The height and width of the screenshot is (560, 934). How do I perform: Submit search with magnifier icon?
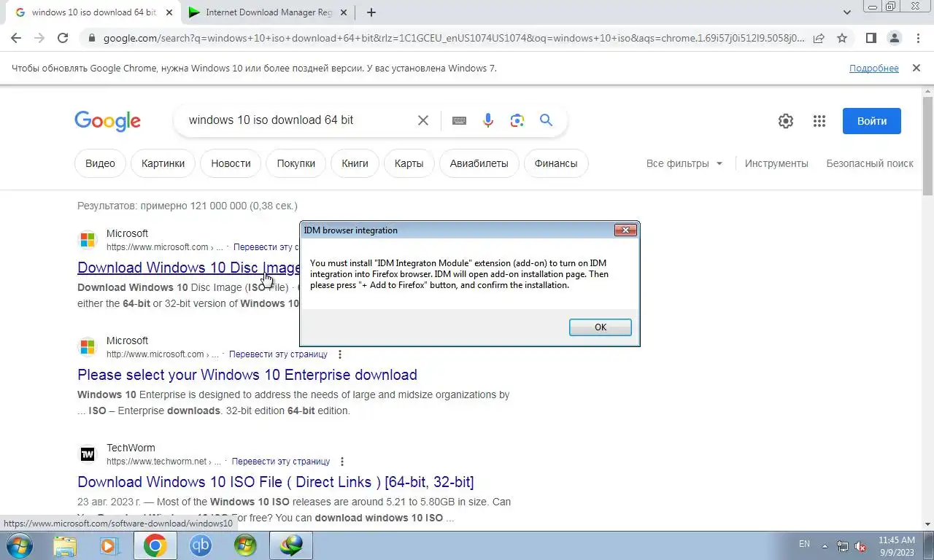tap(546, 120)
